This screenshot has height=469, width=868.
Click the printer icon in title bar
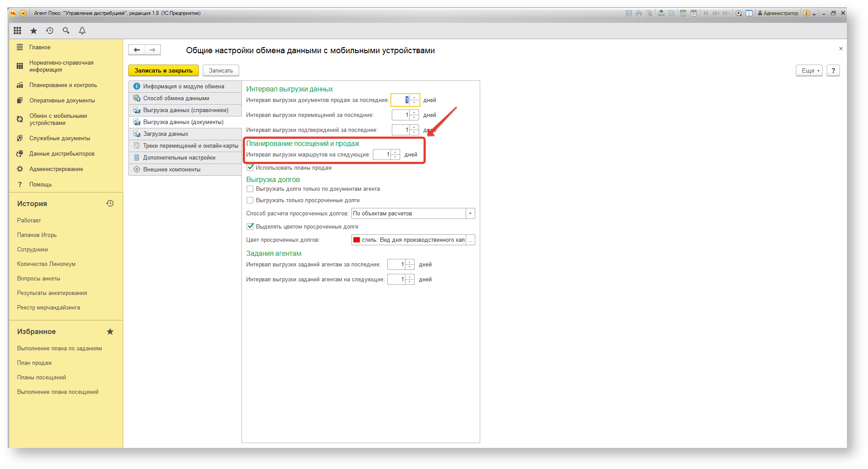tap(639, 13)
